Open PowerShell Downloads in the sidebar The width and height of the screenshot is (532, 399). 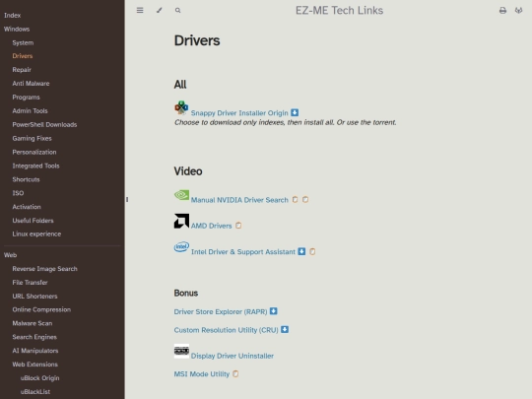click(44, 124)
